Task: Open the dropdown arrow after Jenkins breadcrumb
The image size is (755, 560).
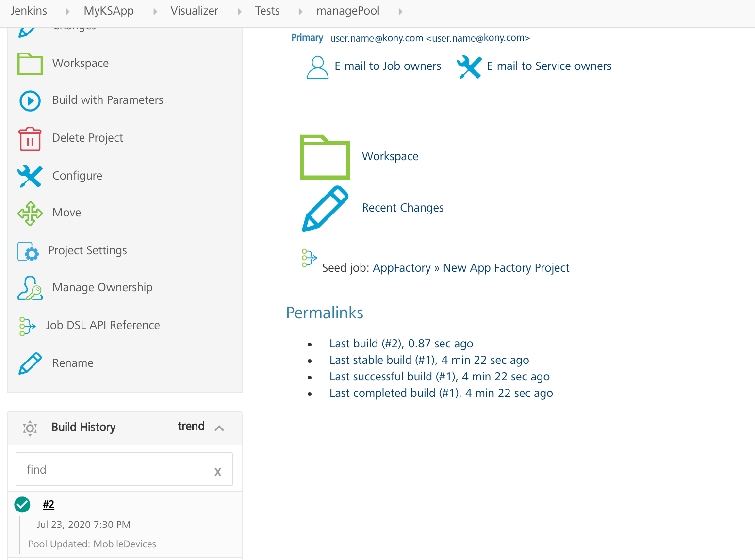Action: 67,11
